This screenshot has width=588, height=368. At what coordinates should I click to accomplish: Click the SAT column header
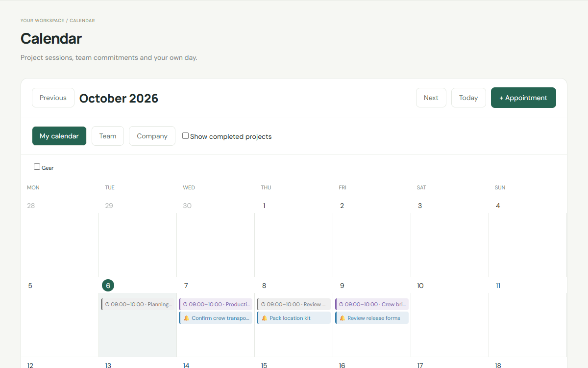[x=421, y=187]
